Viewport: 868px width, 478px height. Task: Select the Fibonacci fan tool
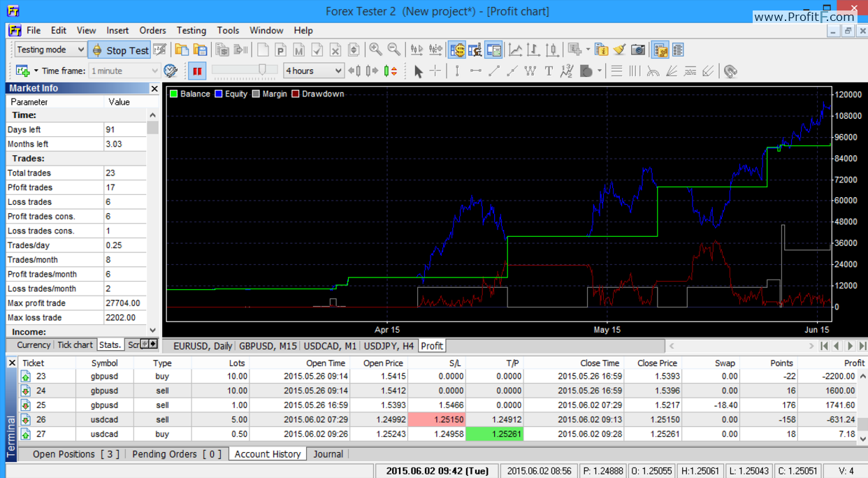coord(671,71)
